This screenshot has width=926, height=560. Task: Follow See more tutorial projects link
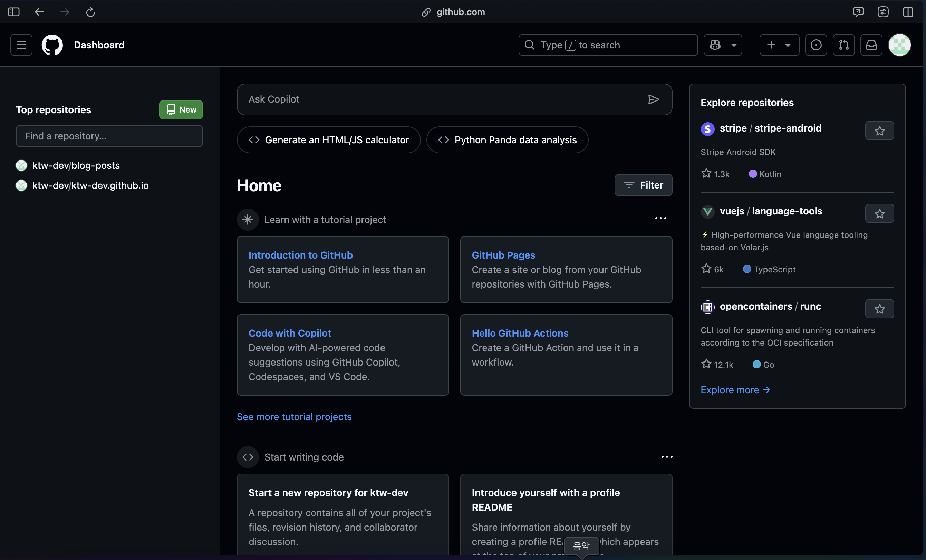coord(294,417)
